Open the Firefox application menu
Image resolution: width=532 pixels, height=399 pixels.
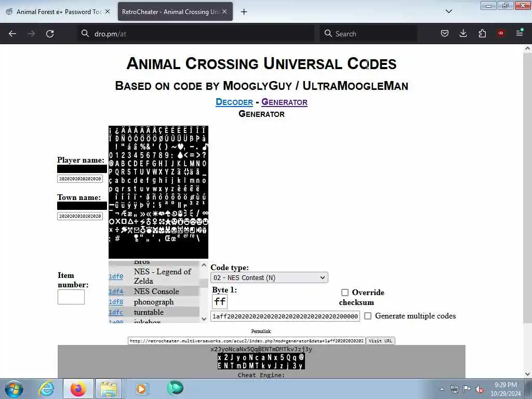tap(520, 33)
